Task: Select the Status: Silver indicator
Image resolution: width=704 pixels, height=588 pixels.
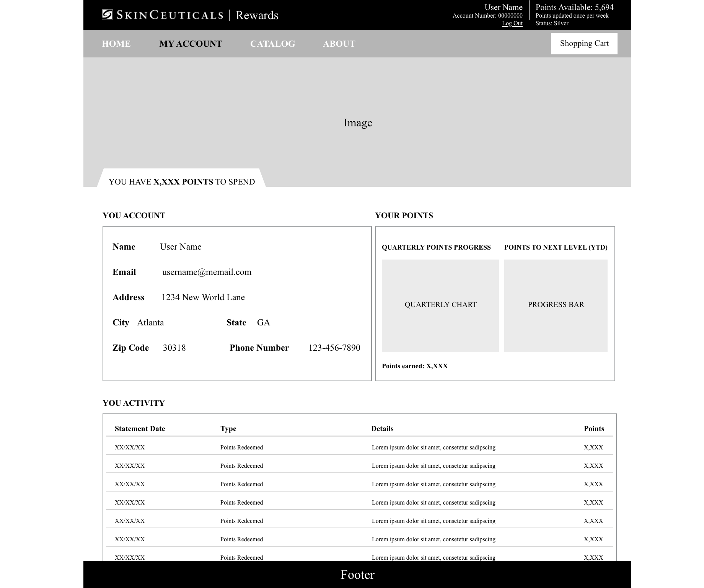Action: coord(552,23)
